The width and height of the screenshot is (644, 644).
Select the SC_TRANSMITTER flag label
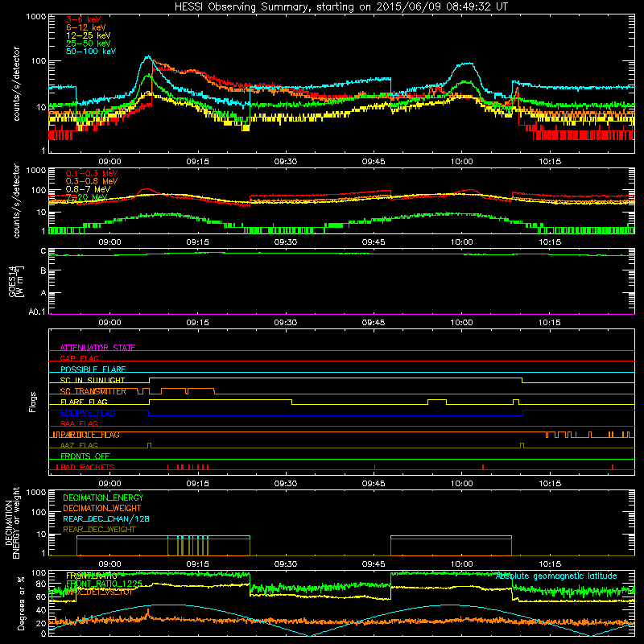(x=93, y=391)
